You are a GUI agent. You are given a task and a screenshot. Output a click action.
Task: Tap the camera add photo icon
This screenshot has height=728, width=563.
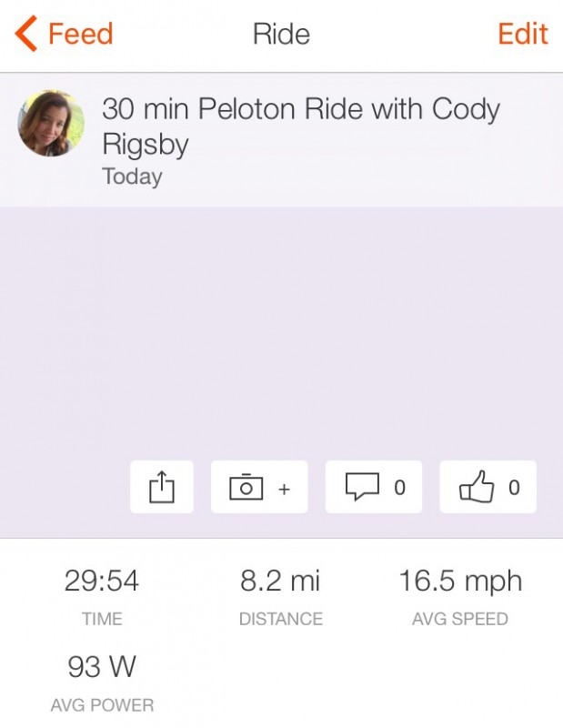246,488
